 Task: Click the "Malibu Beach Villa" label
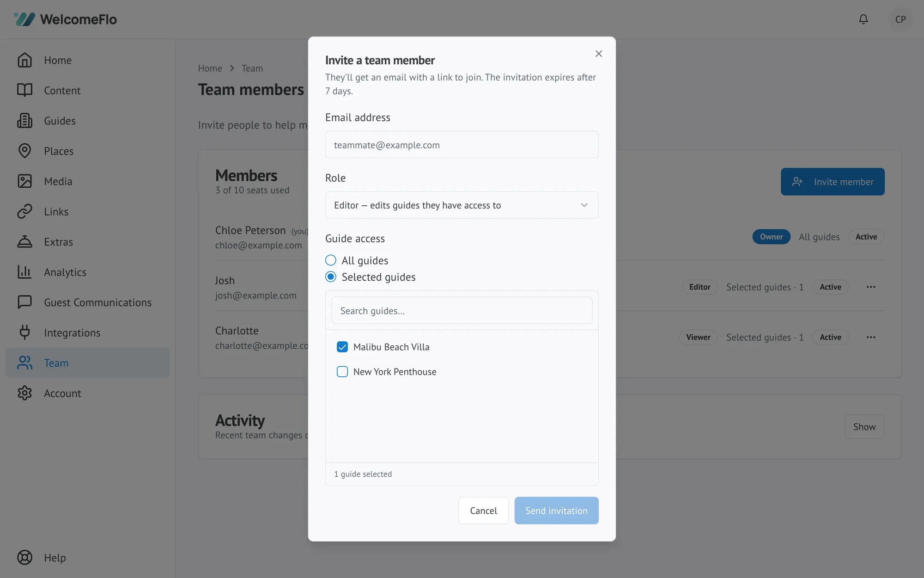[x=391, y=347]
